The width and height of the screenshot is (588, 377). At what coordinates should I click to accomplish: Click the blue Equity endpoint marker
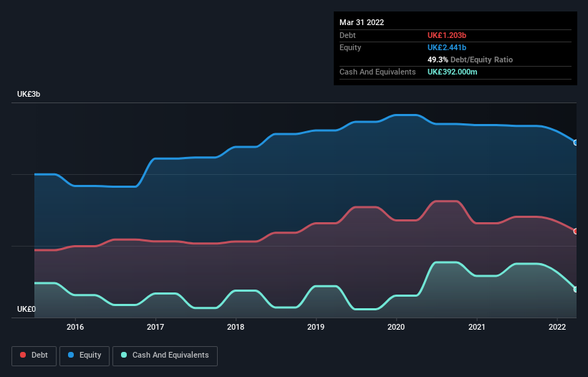576,143
